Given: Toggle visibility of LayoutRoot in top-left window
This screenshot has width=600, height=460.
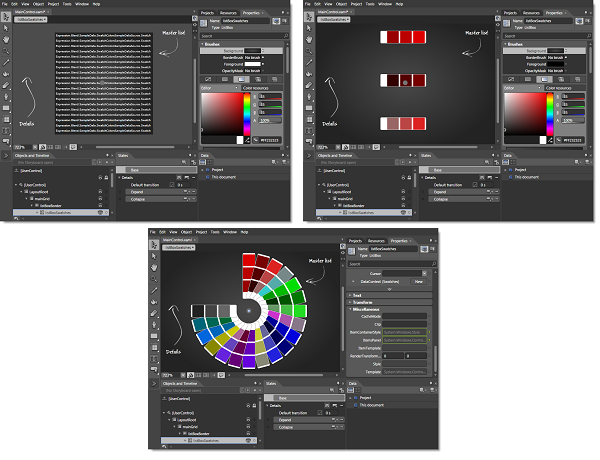Looking at the screenshot, I should [100, 191].
